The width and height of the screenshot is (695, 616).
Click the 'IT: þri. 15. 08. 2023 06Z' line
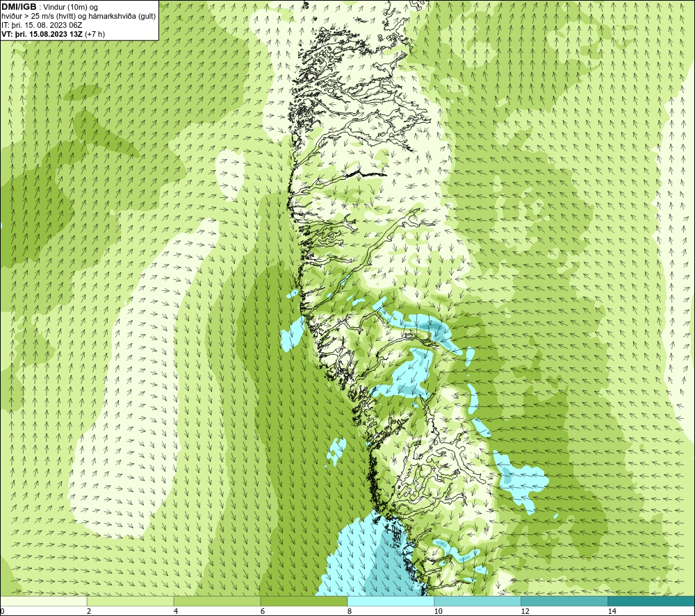tap(42, 25)
